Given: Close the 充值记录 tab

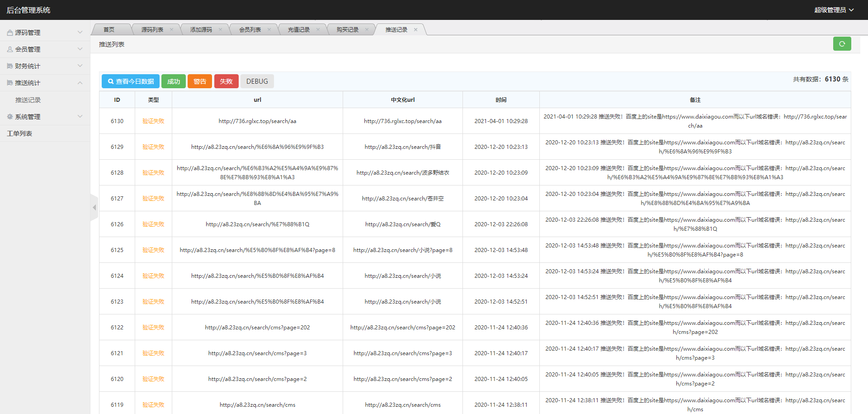Looking at the screenshot, I should (318, 30).
